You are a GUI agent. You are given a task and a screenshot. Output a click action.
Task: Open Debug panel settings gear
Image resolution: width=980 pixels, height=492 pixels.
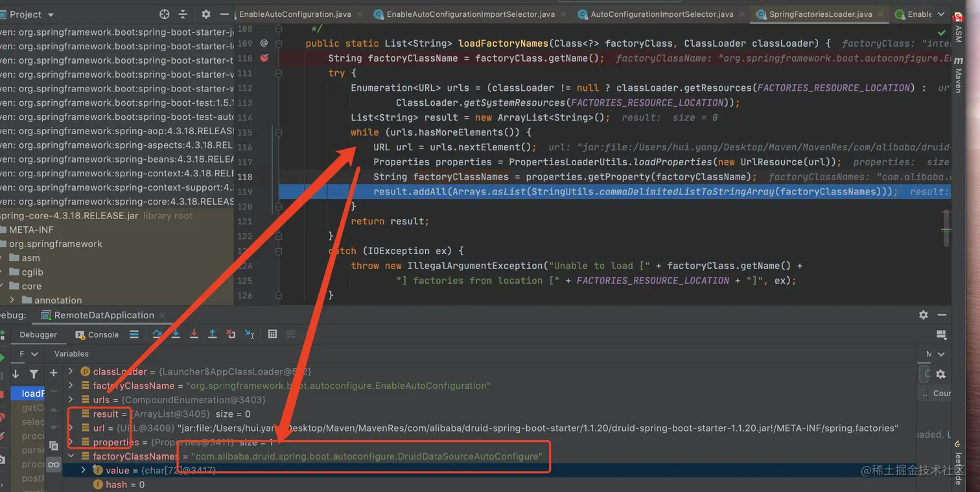tap(923, 315)
